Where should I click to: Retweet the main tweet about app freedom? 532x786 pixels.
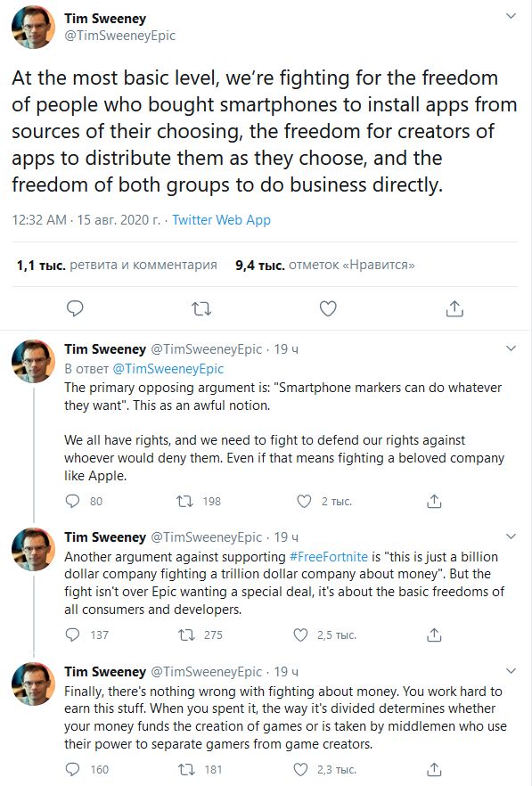[x=201, y=308]
